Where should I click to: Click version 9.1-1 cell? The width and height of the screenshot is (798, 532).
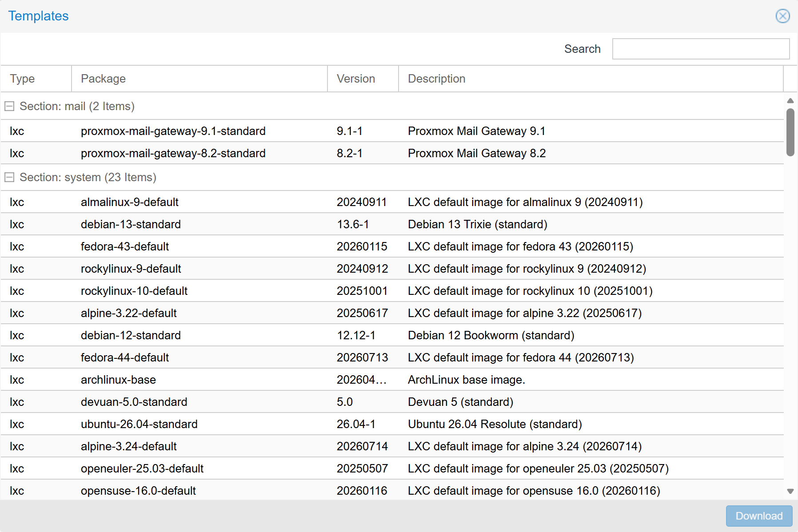point(350,131)
